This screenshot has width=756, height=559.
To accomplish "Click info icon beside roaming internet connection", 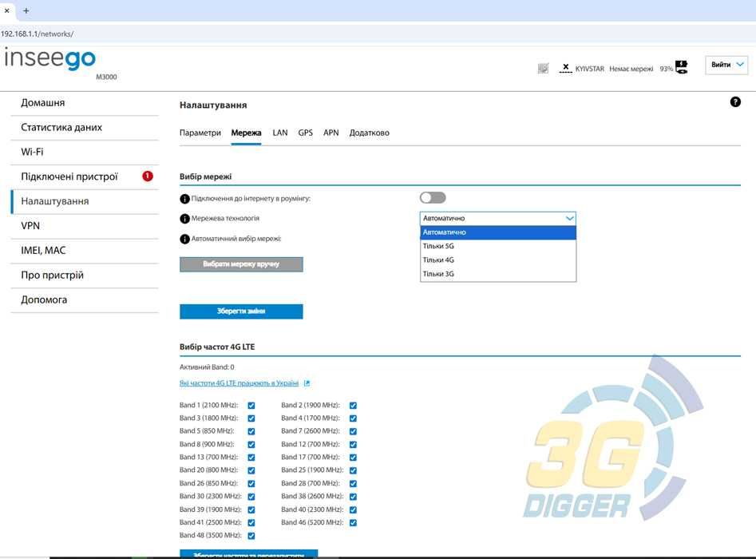I will [184, 199].
